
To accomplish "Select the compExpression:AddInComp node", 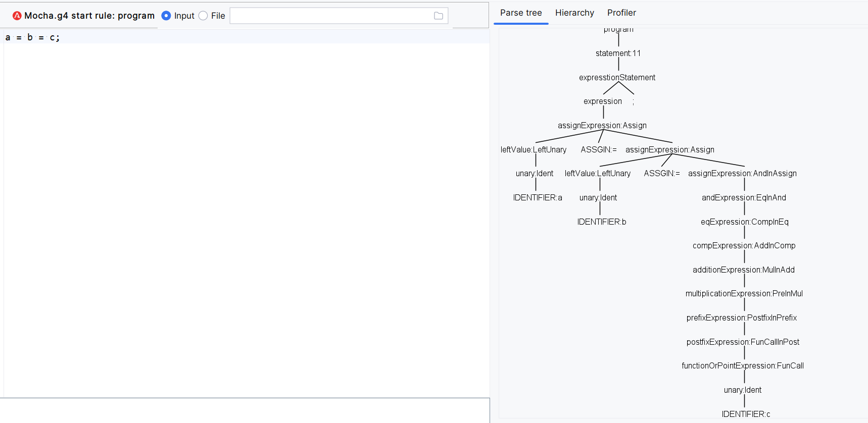I will point(744,245).
